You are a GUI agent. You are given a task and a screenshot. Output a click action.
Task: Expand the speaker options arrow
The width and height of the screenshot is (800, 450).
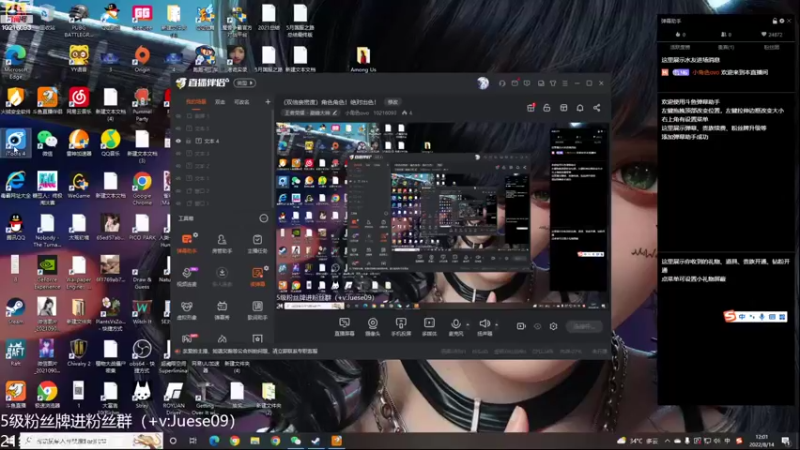coord(496,324)
